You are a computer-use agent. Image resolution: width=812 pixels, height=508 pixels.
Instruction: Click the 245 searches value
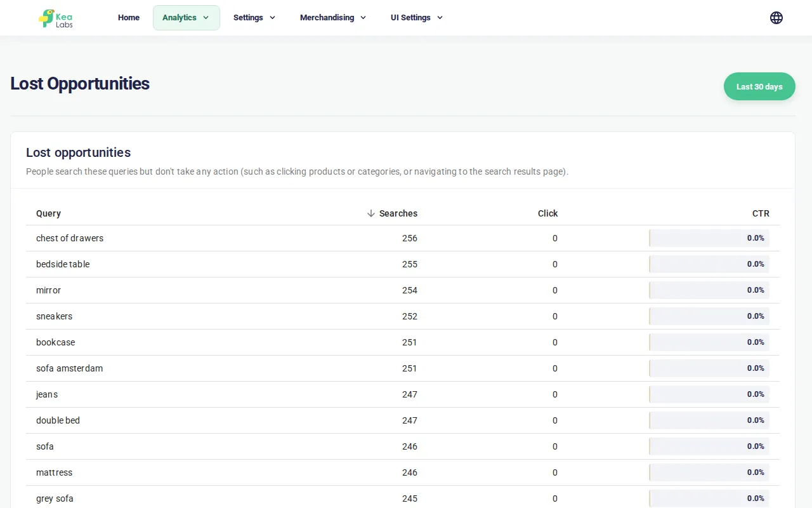point(410,498)
